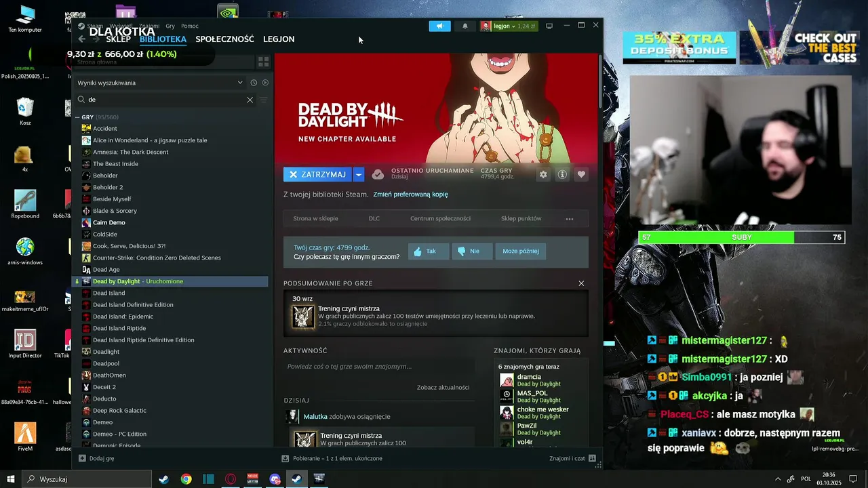Open Chrome from the taskbar

pyautogui.click(x=186, y=479)
